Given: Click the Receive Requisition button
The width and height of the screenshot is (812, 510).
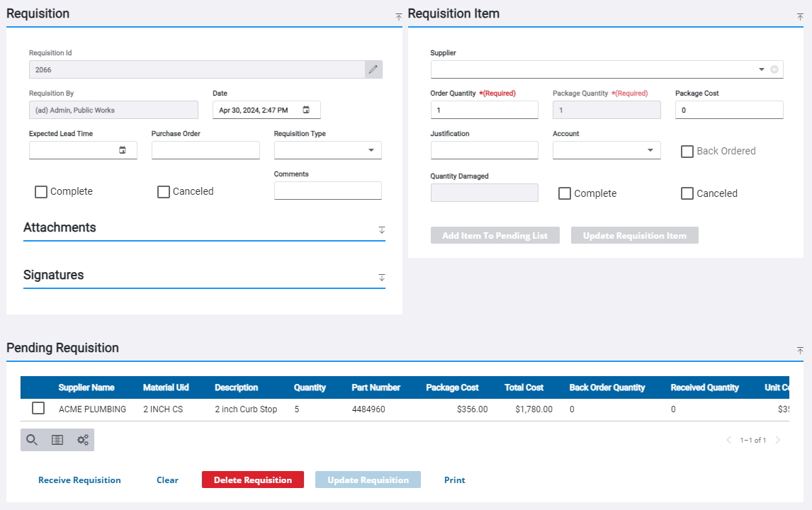Looking at the screenshot, I should (79, 480).
